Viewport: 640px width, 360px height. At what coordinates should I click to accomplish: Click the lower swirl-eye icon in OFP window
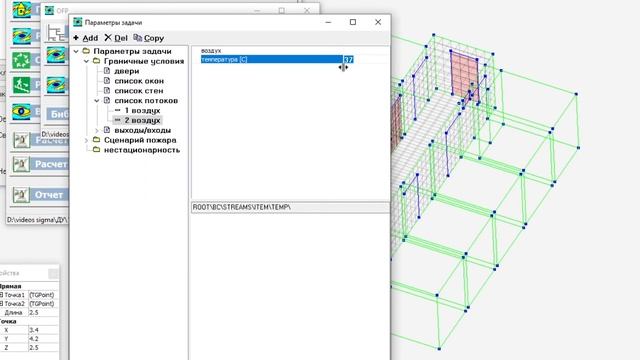pyautogui.click(x=56, y=85)
